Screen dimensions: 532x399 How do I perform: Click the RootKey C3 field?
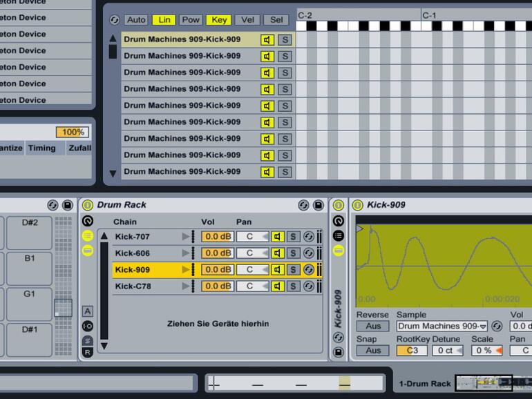pyautogui.click(x=412, y=351)
